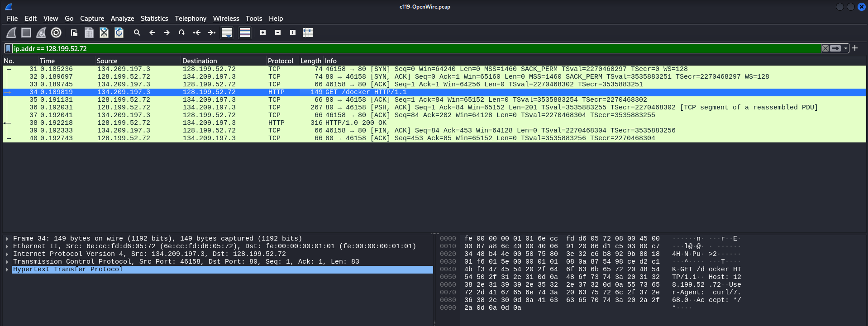Image resolution: width=868 pixels, height=326 pixels.
Task: Expand the Frame 34 details row
Action: (x=7, y=239)
